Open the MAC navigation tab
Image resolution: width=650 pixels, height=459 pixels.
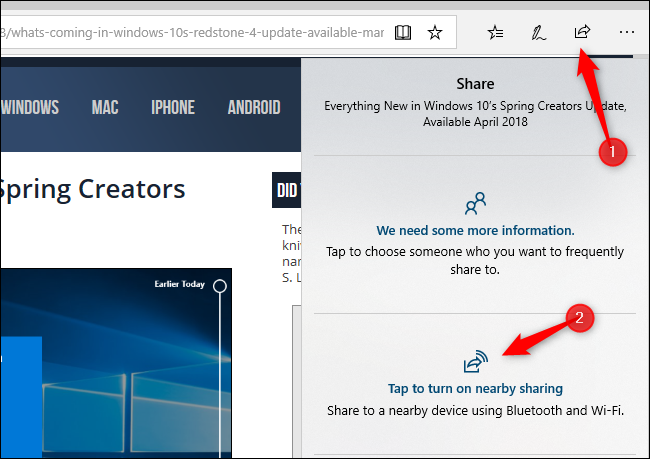[105, 107]
